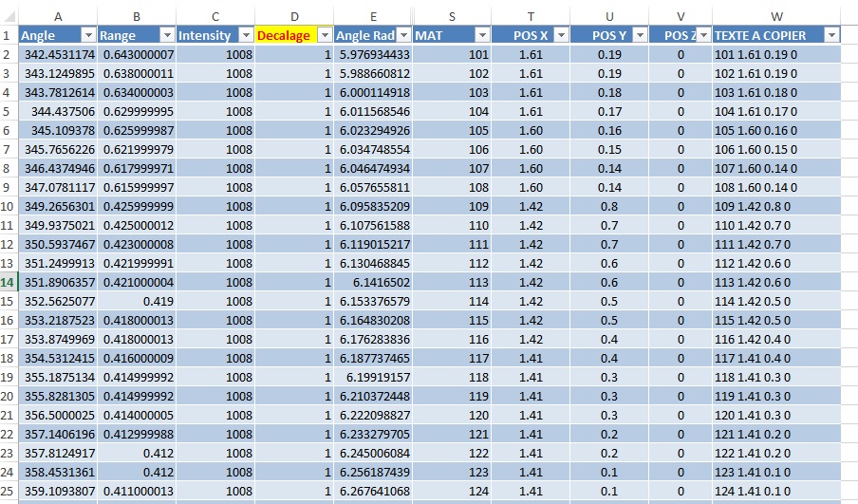Image resolution: width=858 pixels, height=504 pixels.
Task: Select cell with angle 356.5000025
Action: pyautogui.click(x=58, y=416)
